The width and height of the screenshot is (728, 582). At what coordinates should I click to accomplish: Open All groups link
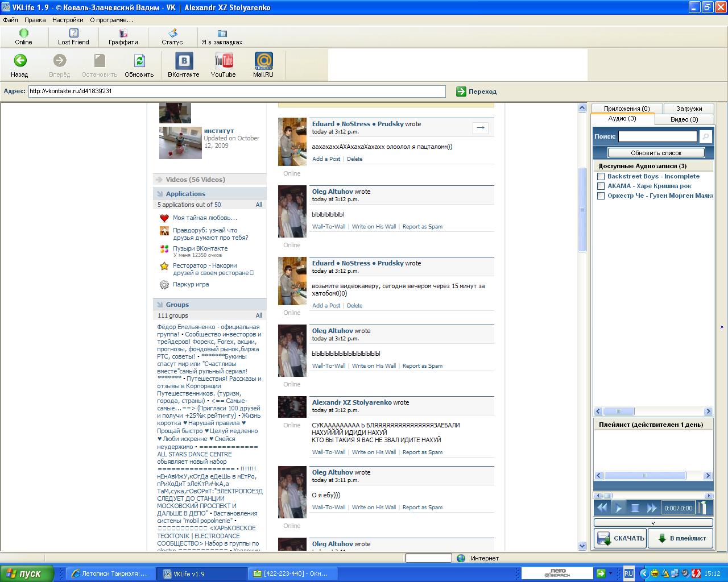point(259,315)
